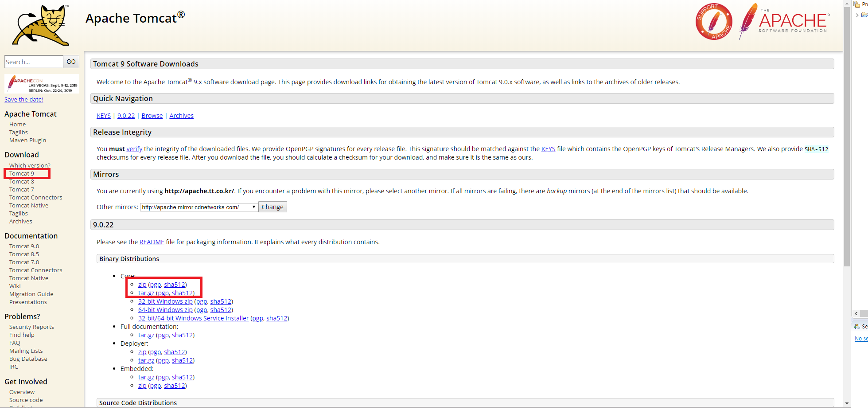This screenshot has height=410, width=868.
Task: Download the 32-bit Windows zip
Action: click(165, 301)
